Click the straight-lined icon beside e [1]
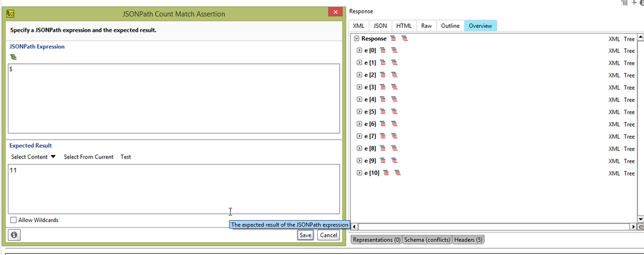644x255 pixels. click(383, 63)
